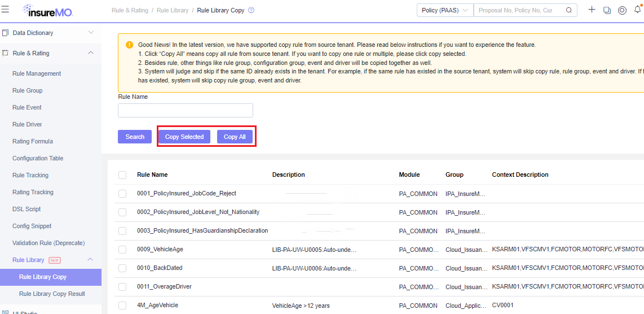
Task: Click the duplicate windows icon in top bar
Action: [607, 10]
